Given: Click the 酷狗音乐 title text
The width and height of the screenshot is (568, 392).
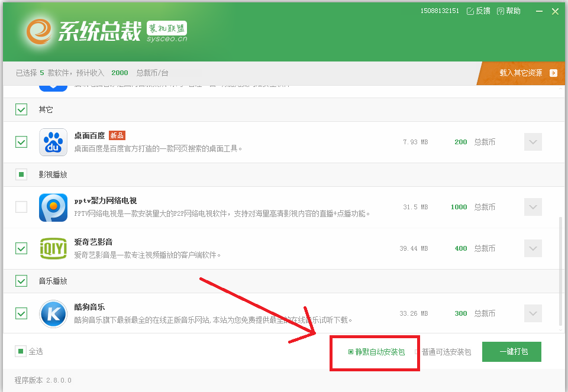Looking at the screenshot, I should pyautogui.click(x=89, y=307).
